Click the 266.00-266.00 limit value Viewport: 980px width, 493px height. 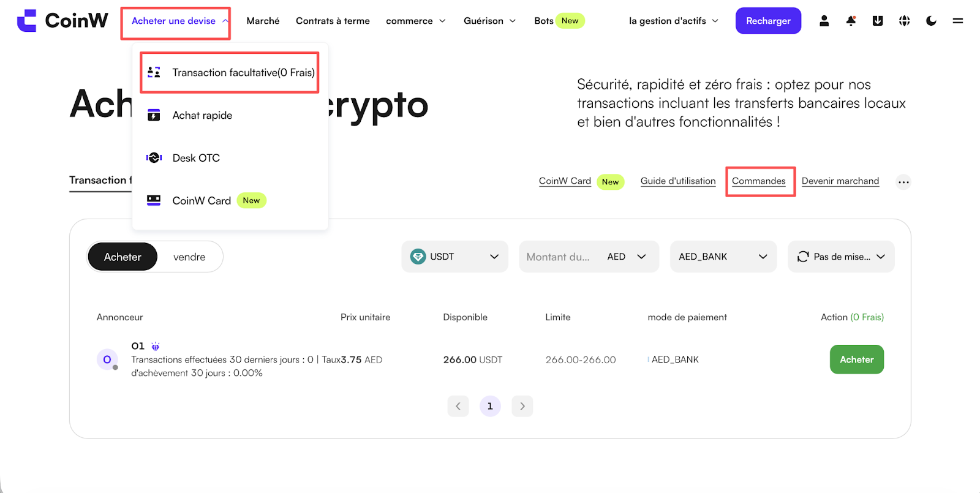click(581, 360)
